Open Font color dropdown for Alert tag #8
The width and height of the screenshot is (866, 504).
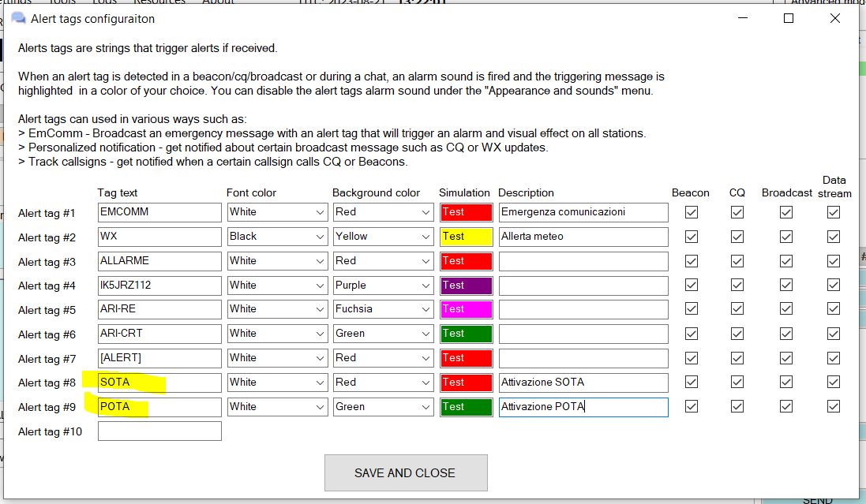pyautogui.click(x=277, y=383)
